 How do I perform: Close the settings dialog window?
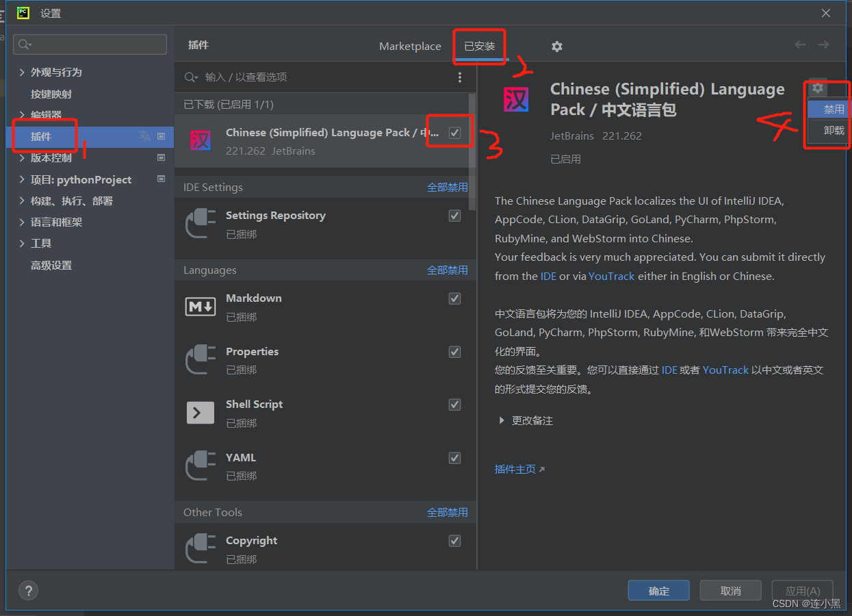click(826, 13)
